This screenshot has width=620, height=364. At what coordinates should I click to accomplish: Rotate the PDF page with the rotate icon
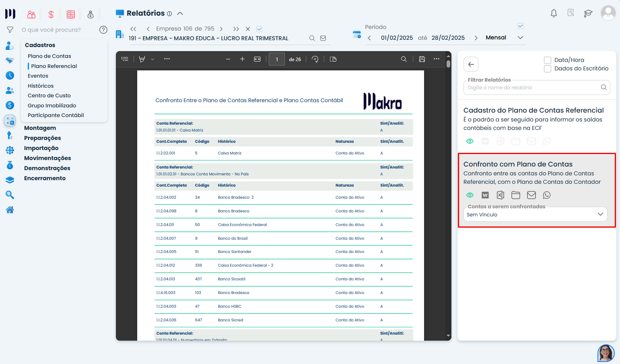[315, 59]
